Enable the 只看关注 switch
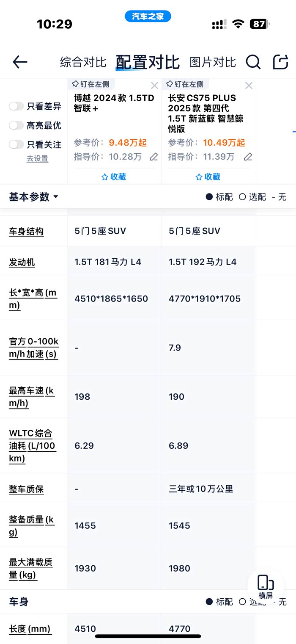The width and height of the screenshot is (296, 644). [16, 144]
